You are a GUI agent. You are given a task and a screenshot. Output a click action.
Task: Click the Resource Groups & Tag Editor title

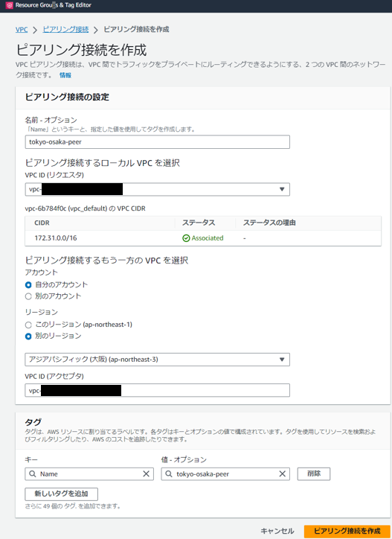pyautogui.click(x=54, y=5)
